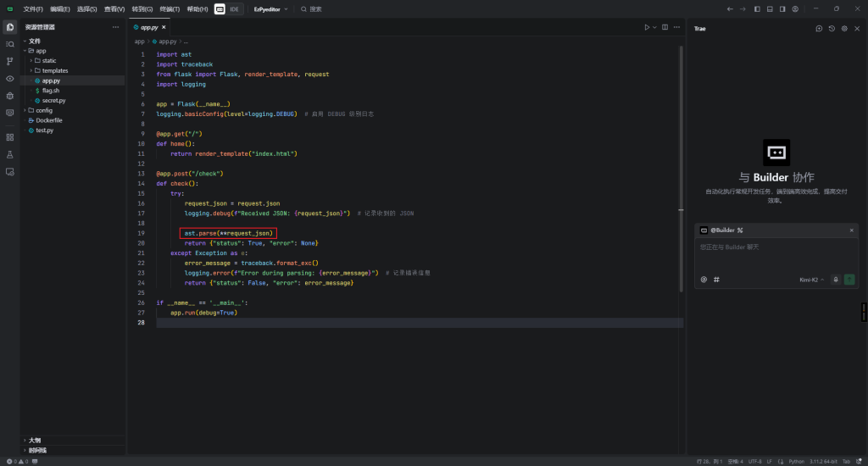
Task: Click the @ mention icon in chat box
Action: [x=704, y=280]
